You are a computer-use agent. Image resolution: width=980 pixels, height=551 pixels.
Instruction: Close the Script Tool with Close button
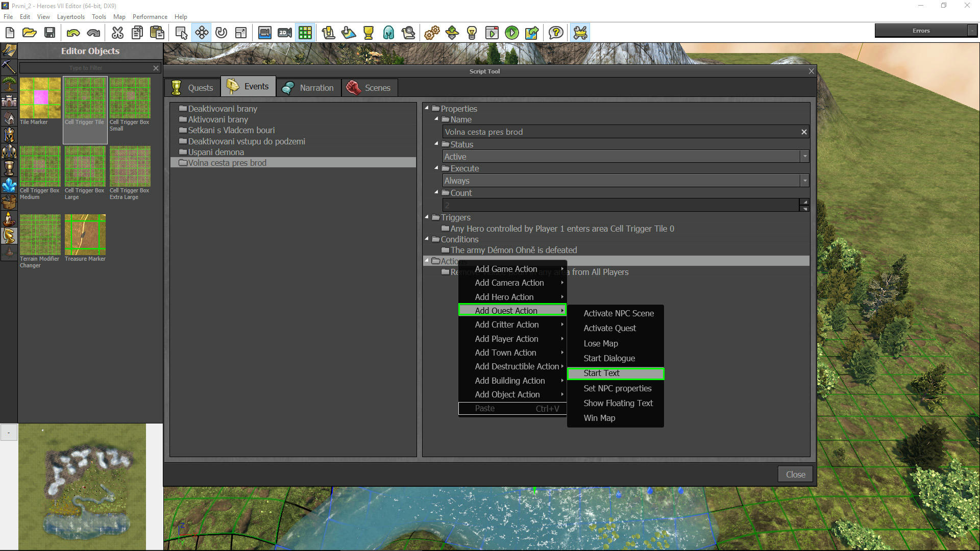pos(795,474)
